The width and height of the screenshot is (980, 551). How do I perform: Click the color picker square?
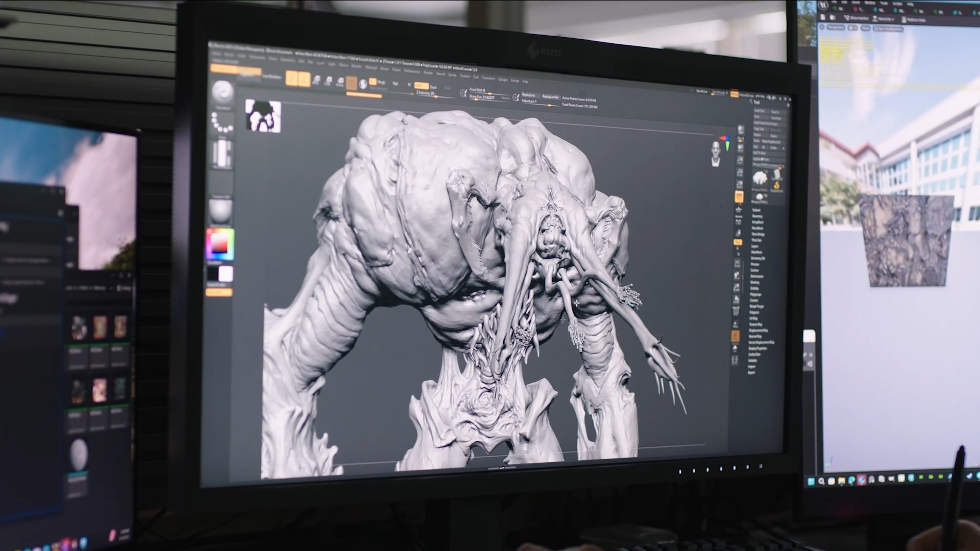(x=220, y=244)
